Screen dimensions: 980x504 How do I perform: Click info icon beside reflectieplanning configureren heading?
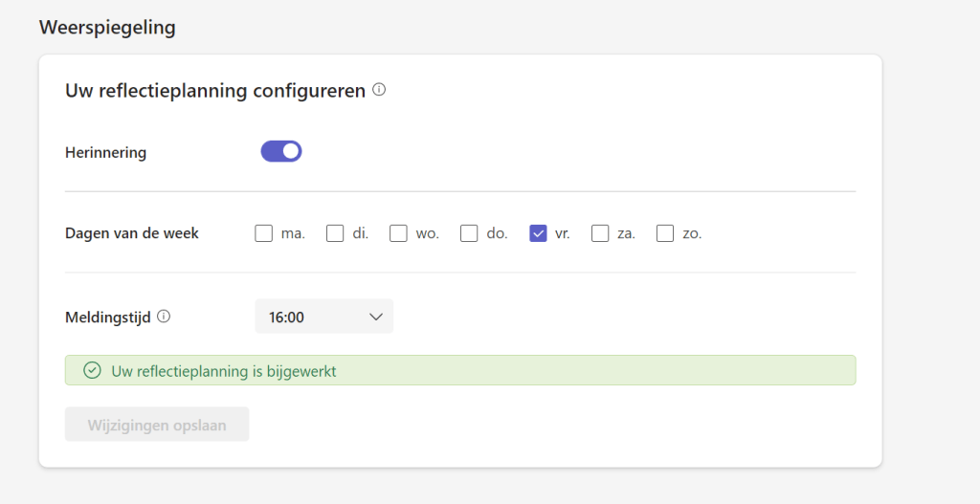tap(379, 91)
